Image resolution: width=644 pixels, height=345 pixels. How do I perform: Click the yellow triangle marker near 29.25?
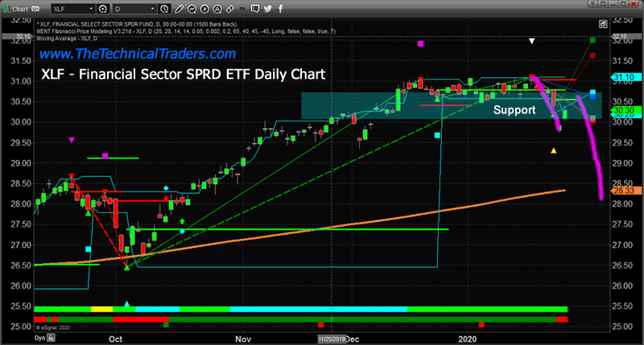[x=554, y=150]
